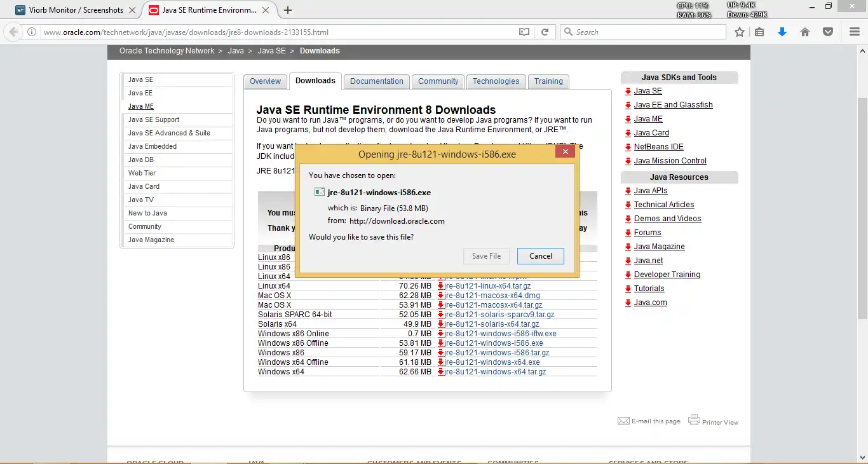Open Java DB in the left sidebar
Screen dimensions: 868x464
[141, 160]
